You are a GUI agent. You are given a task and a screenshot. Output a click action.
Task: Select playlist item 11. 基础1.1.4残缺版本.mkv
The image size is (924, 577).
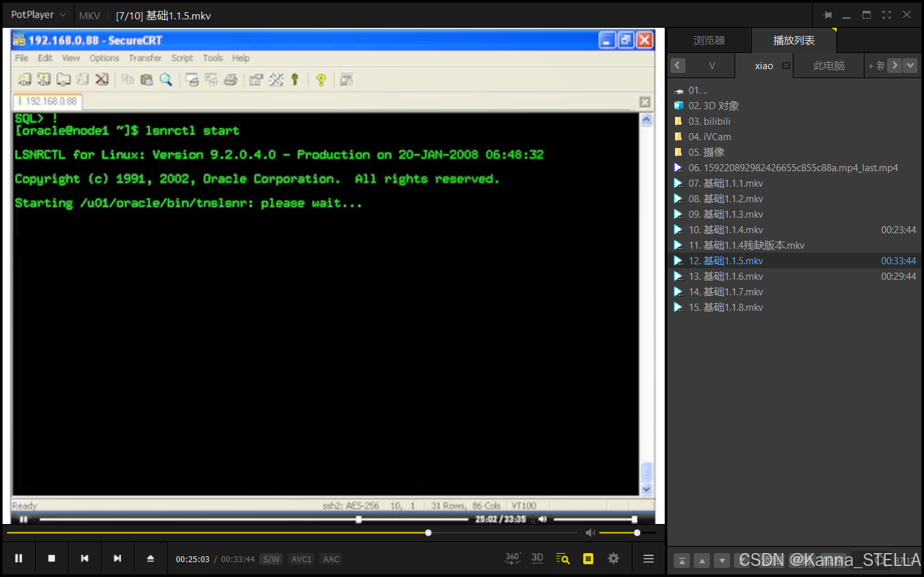tap(795, 246)
